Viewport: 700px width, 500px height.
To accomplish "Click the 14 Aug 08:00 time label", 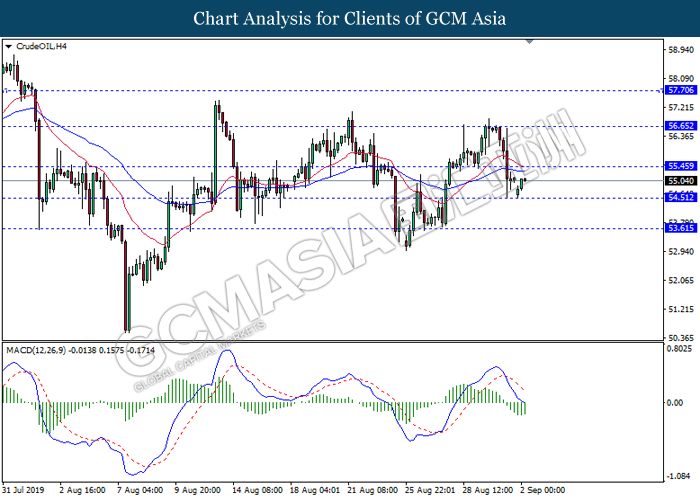I will tap(257, 490).
